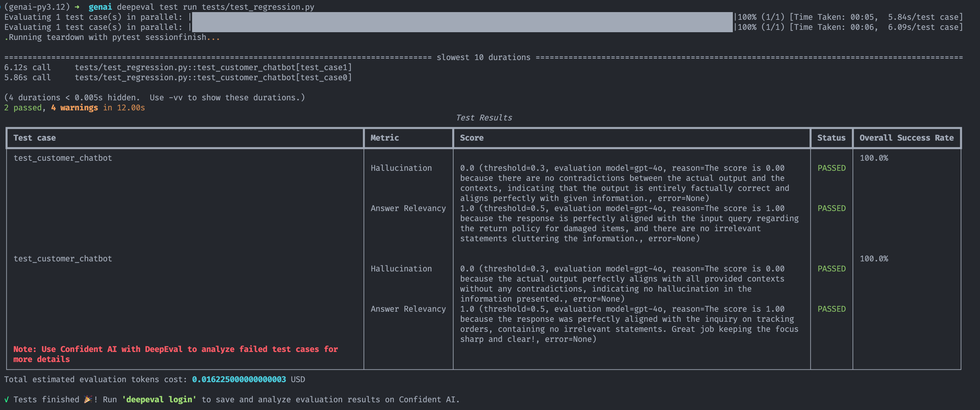
Task: Click the Overall Success Rate header
Action: point(906,138)
